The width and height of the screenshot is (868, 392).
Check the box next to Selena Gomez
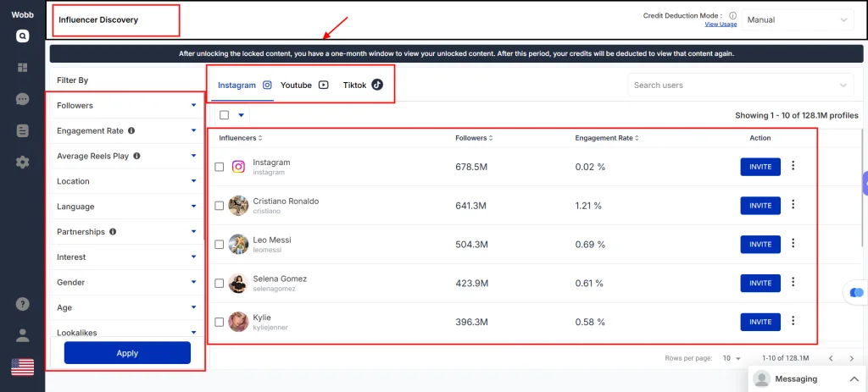(x=220, y=284)
